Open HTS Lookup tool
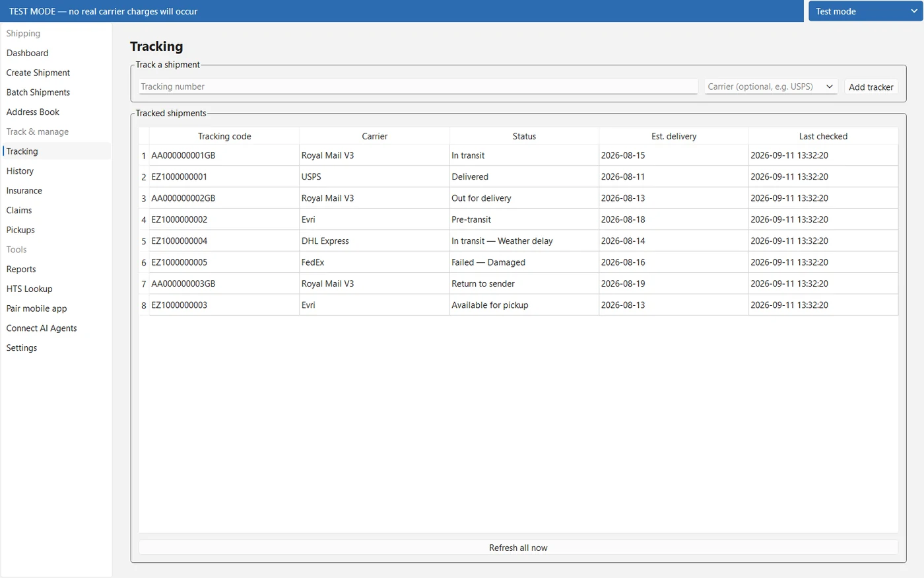 coord(56,289)
